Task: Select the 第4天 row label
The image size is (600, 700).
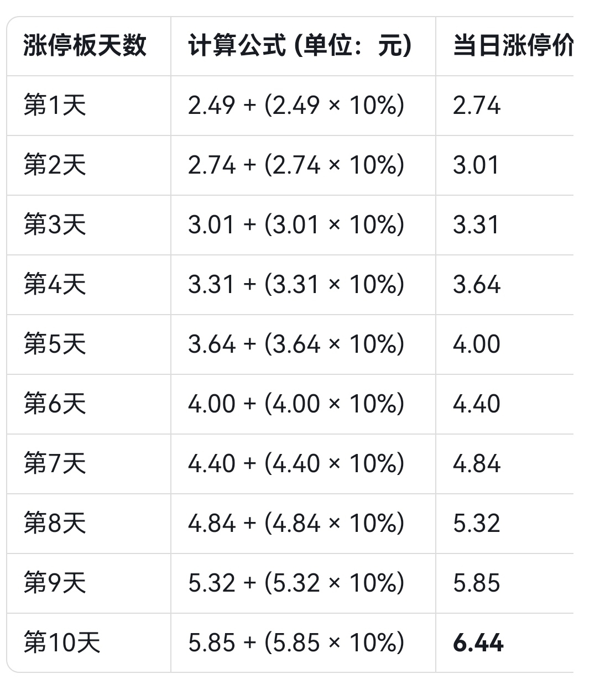Action: pyautogui.click(x=55, y=285)
